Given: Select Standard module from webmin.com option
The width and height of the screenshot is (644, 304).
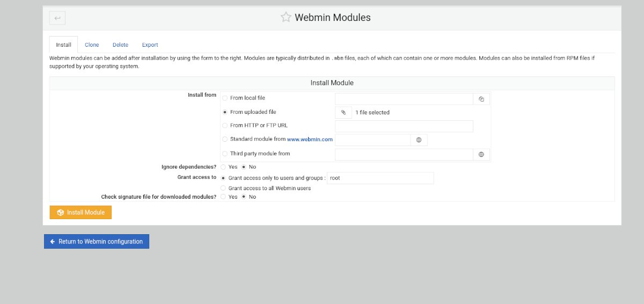Looking at the screenshot, I should [225, 139].
